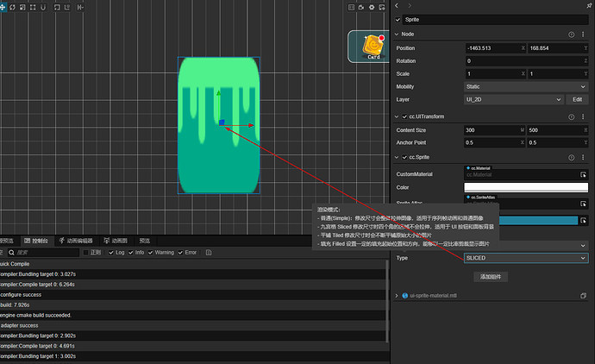Open the Type dropdown showing SLICED
The height and width of the screenshot is (364, 595).
525,258
